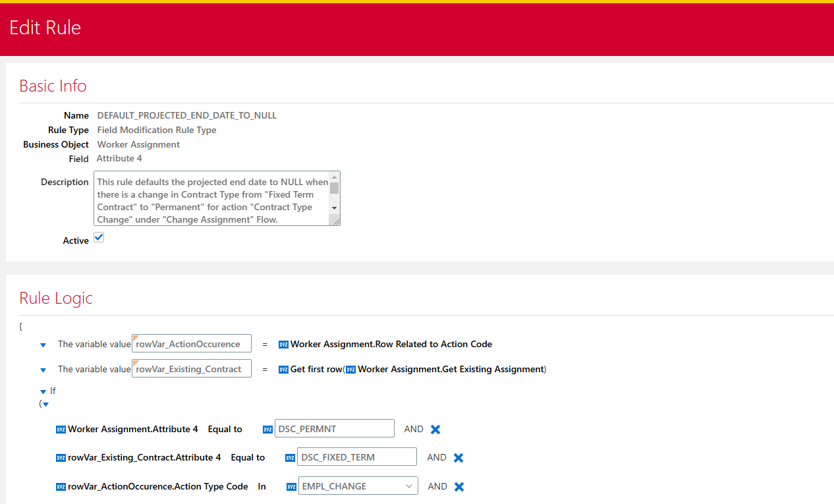Click the XYZ icon next to DSC_FIXED_TERM field
Image resolution: width=834 pixels, height=504 pixels.
tap(291, 457)
